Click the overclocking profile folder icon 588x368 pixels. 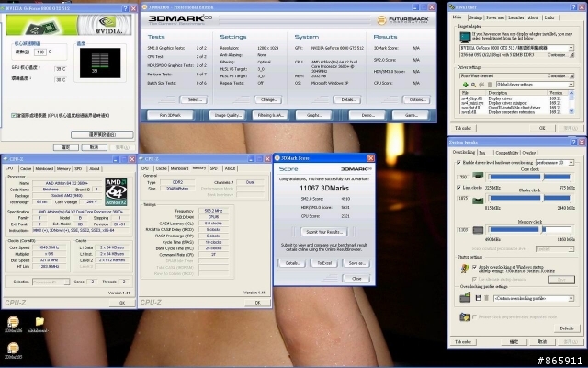[465, 298]
